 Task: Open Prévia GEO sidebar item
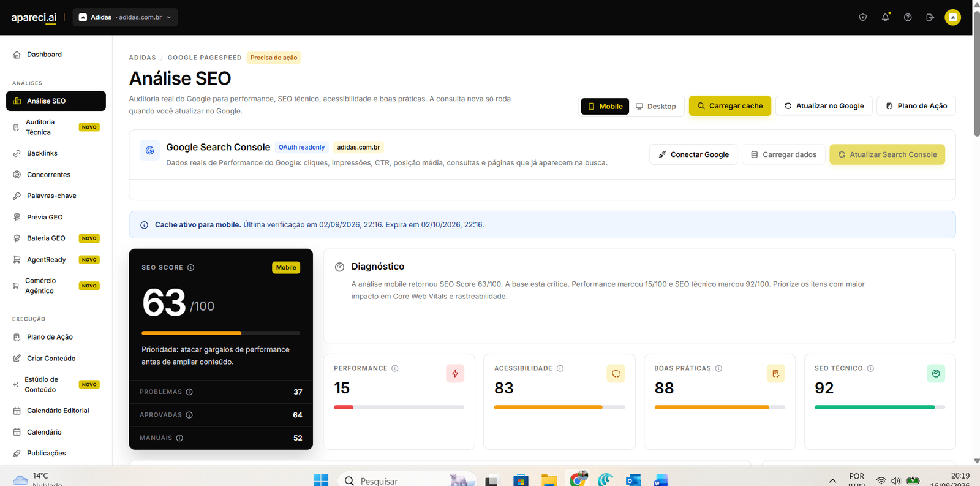56,217
